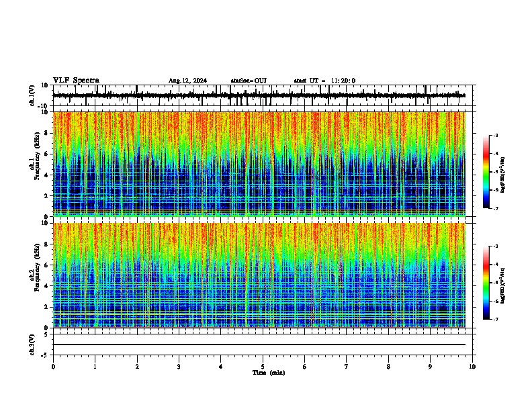Select the date text "Aug.12, 2024"
532x411 pixels.
click(187, 81)
